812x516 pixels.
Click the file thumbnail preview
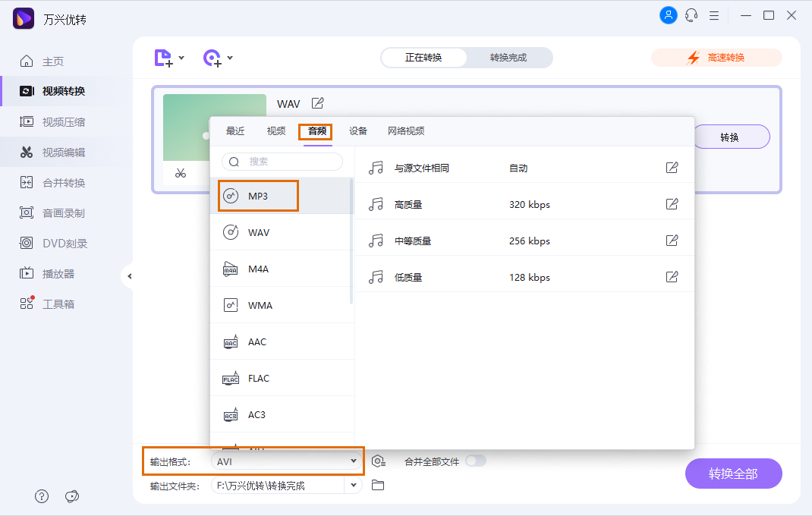pyautogui.click(x=186, y=127)
